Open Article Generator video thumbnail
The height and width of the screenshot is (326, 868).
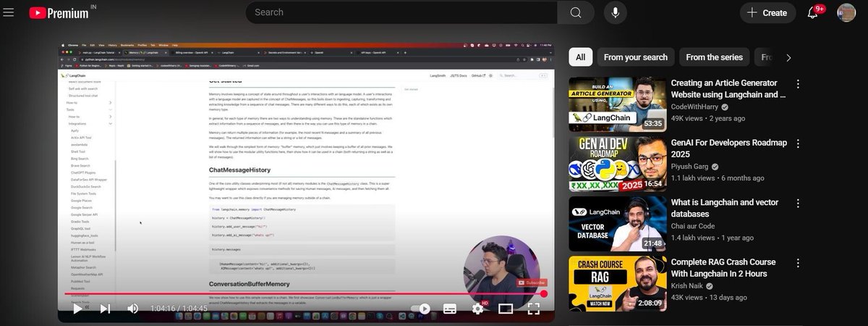click(617, 104)
